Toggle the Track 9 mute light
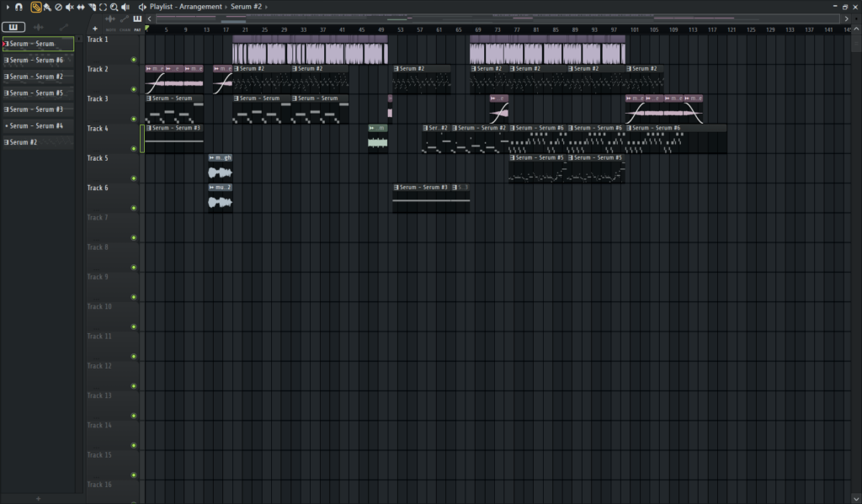Screen dimensions: 862x504 click(x=134, y=297)
